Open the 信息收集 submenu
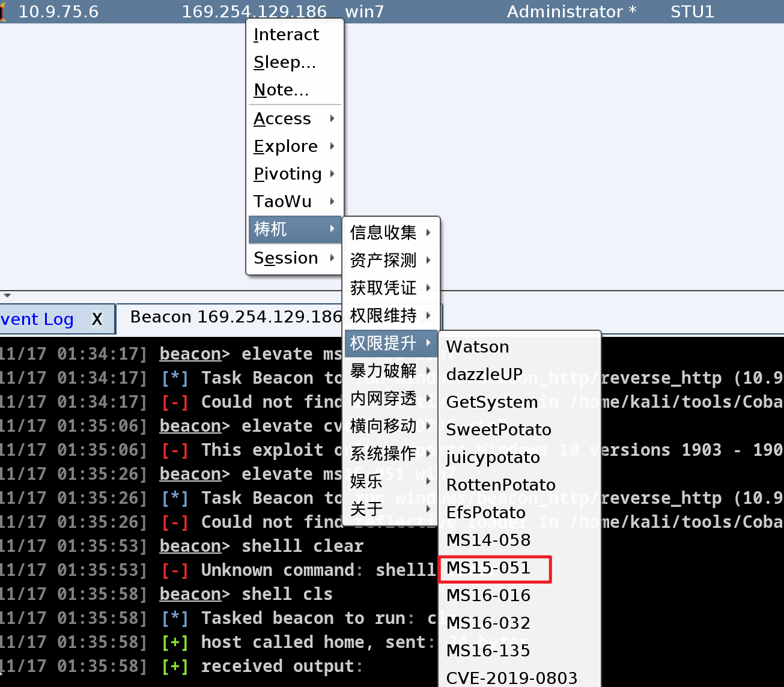Screen dimensions: 784x687 click(391, 232)
